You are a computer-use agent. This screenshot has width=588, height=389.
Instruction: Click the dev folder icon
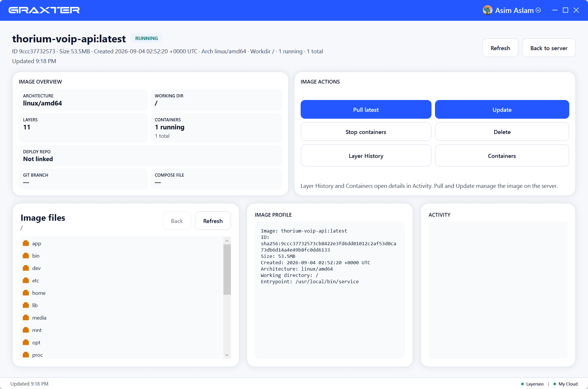[26, 268]
